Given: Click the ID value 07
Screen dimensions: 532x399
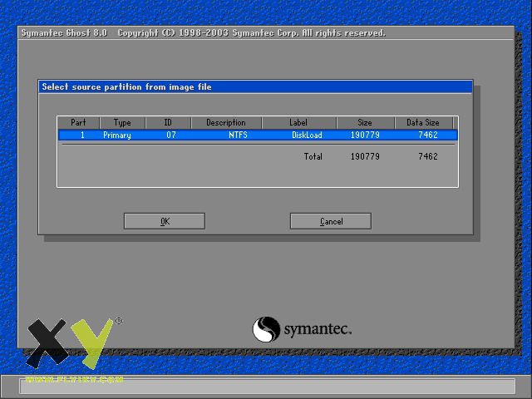Looking at the screenshot, I should pos(171,135).
